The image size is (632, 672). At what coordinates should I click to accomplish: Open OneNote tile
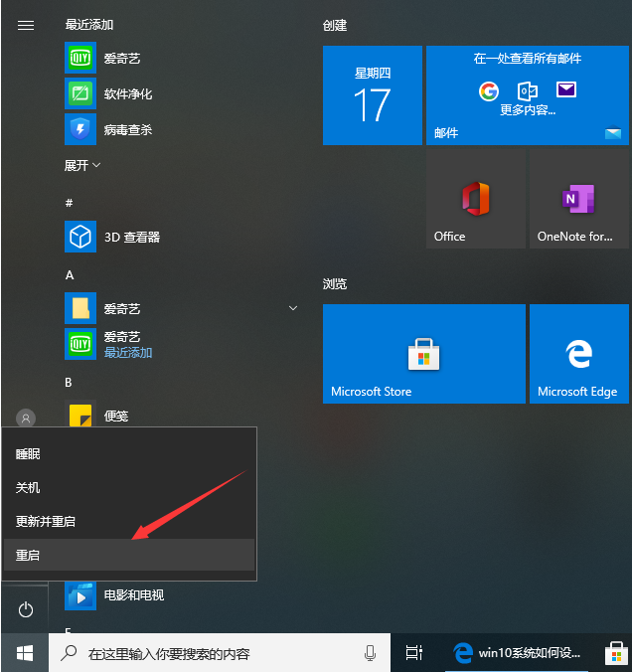click(x=579, y=200)
